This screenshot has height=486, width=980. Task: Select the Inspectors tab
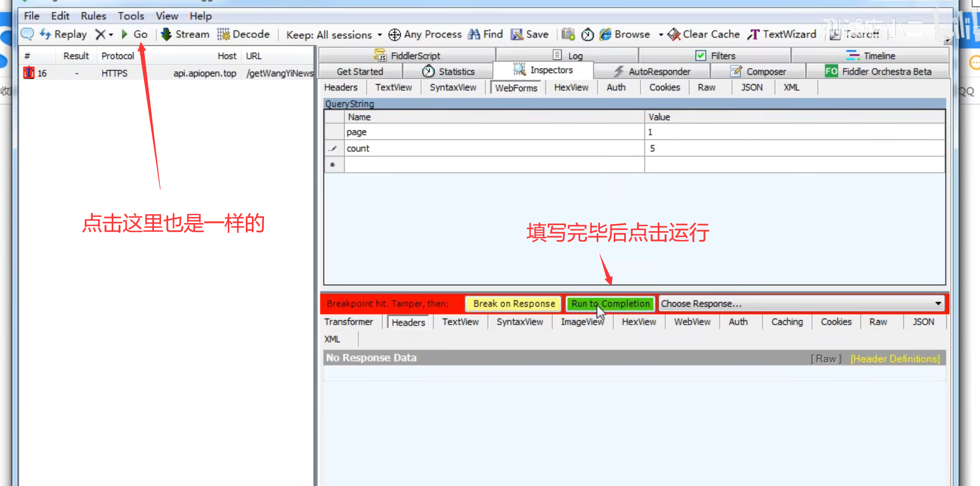click(x=543, y=70)
